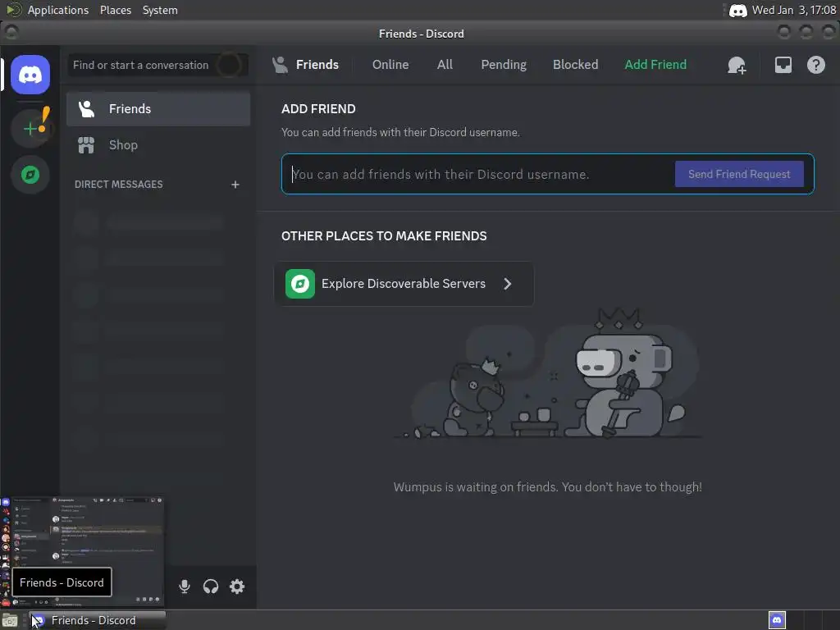Click Send Friend Request button
Image resolution: width=840 pixels, height=630 pixels.
pos(739,174)
